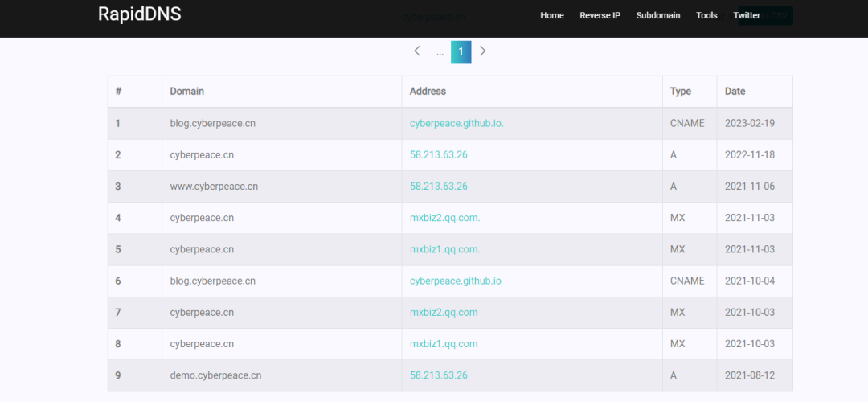The image size is (868, 414).
Task: Click the RapidDNS site logo
Action: [x=139, y=14]
